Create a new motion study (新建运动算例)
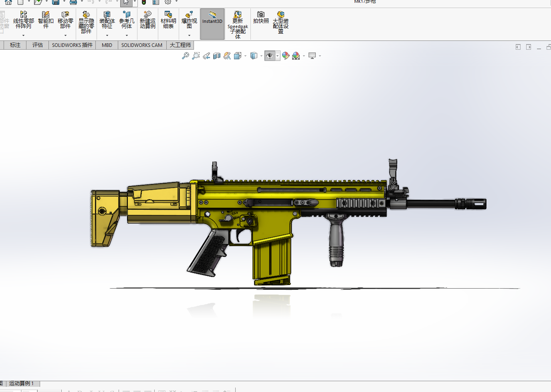 147,20
